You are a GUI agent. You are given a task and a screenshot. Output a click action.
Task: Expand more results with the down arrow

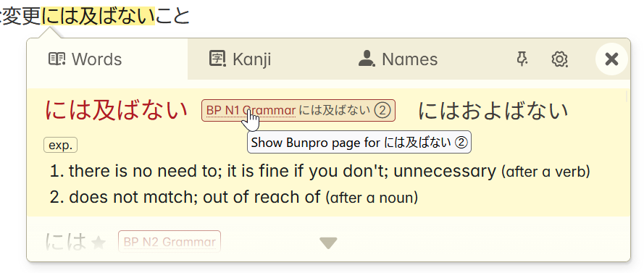(x=329, y=243)
